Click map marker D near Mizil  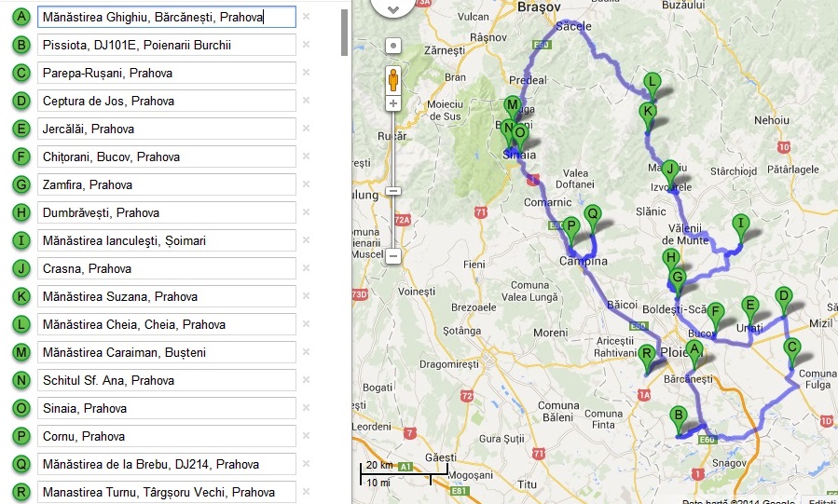[784, 297]
